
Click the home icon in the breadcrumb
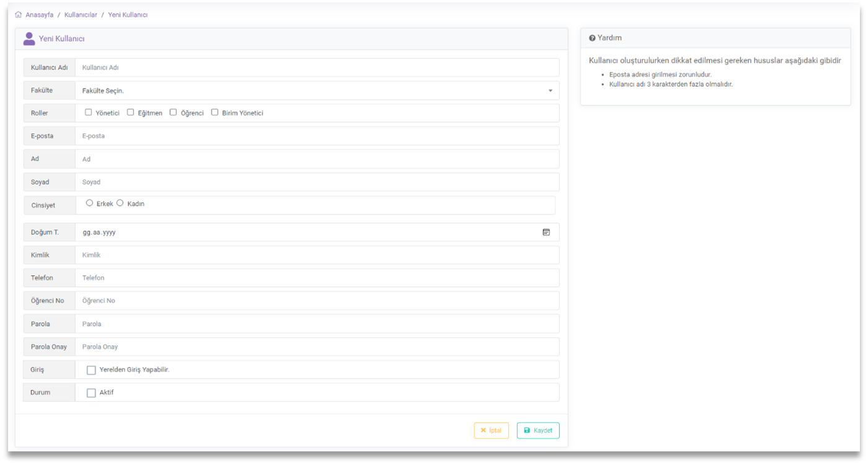coord(18,15)
